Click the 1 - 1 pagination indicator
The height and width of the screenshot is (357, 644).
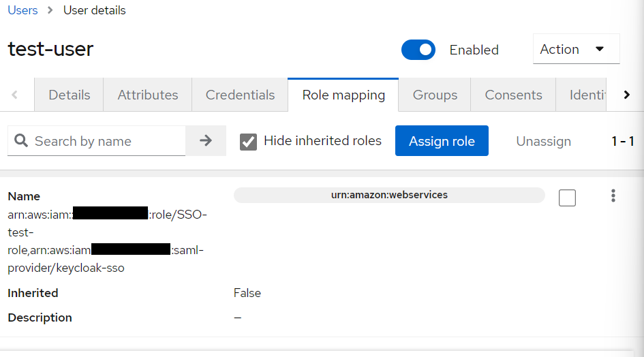pyautogui.click(x=622, y=141)
